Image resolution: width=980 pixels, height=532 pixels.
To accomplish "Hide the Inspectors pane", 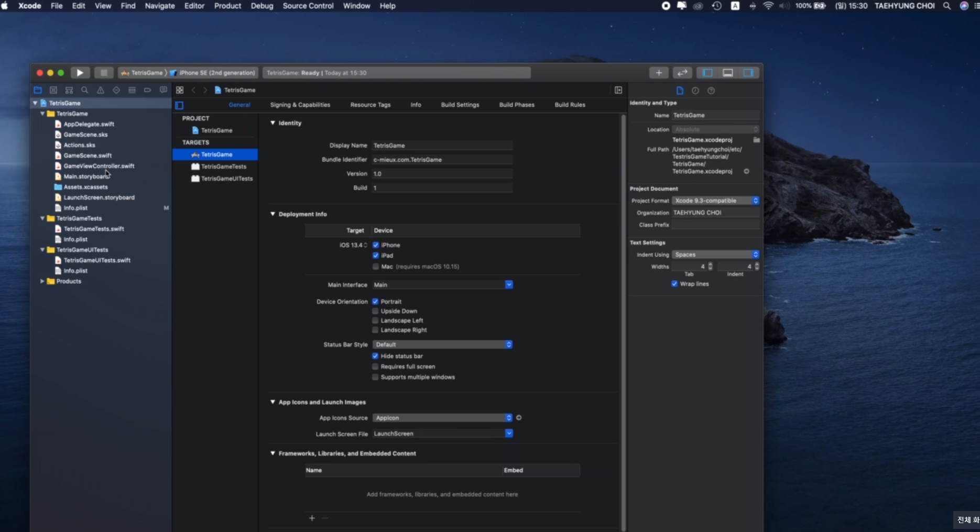I will [748, 73].
